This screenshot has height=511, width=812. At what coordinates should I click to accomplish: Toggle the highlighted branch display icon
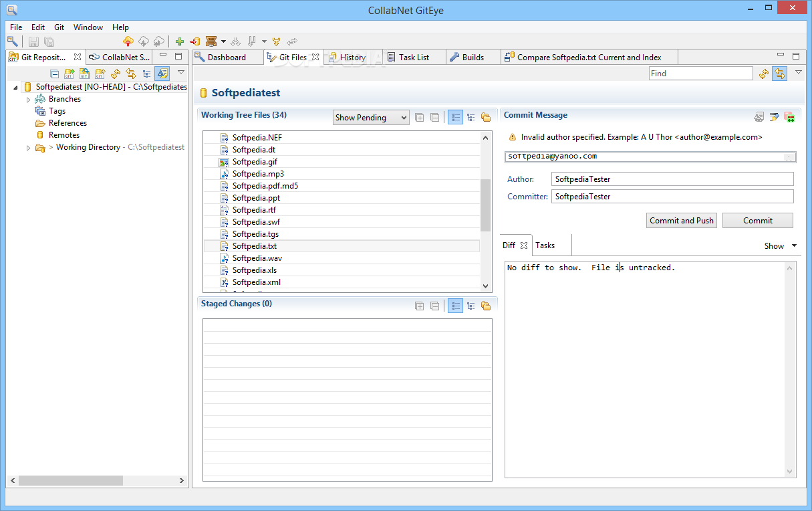[x=162, y=74]
